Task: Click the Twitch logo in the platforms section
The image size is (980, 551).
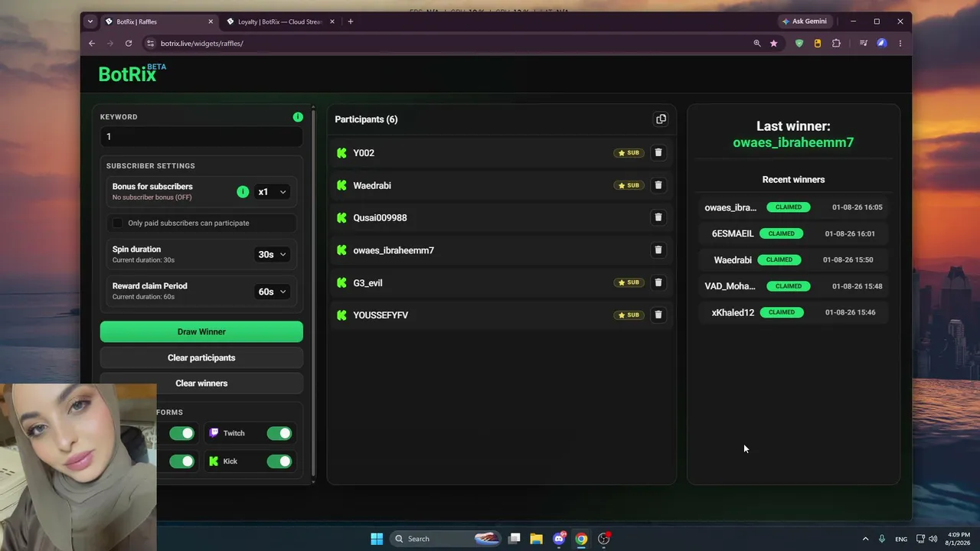Action: [214, 433]
